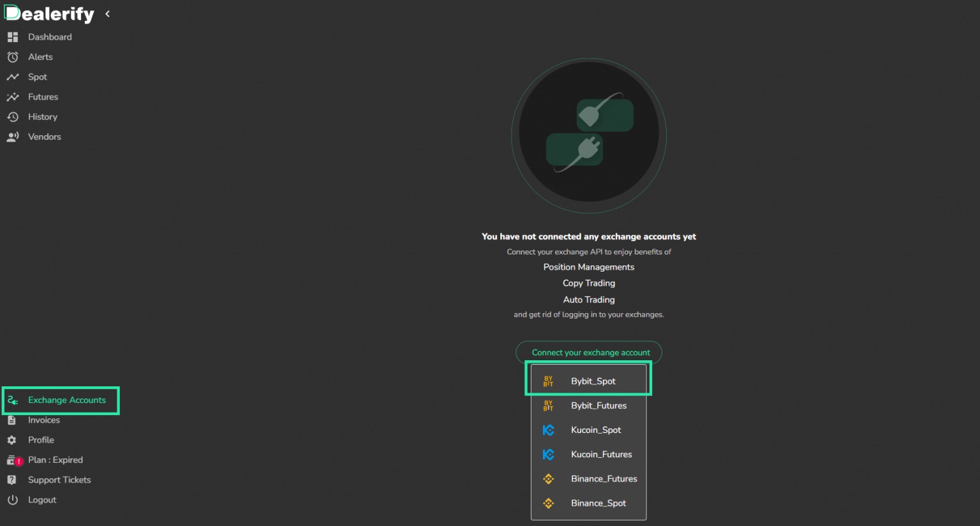980x526 pixels.
Task: Click the Alerts clock icon
Action: [x=12, y=57]
